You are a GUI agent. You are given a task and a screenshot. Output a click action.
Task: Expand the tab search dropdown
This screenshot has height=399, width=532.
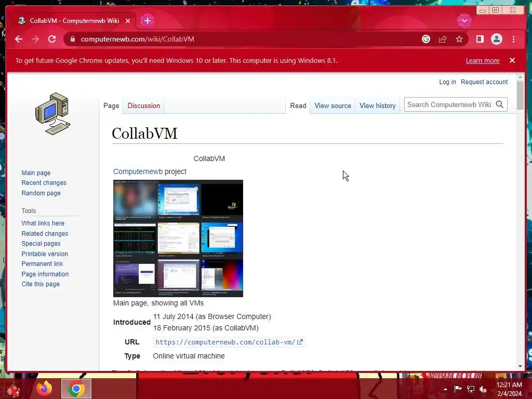(464, 21)
